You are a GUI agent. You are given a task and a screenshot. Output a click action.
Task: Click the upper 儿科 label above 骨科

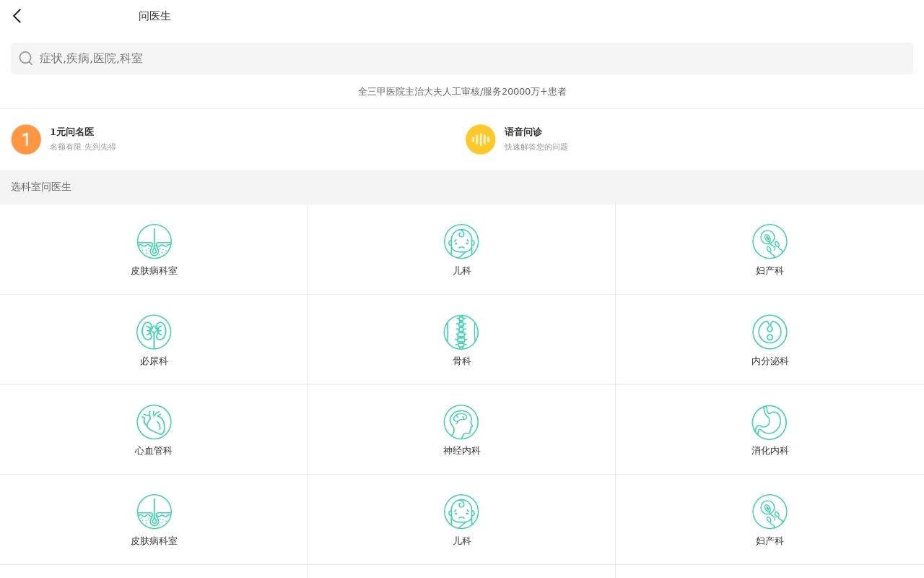click(462, 271)
